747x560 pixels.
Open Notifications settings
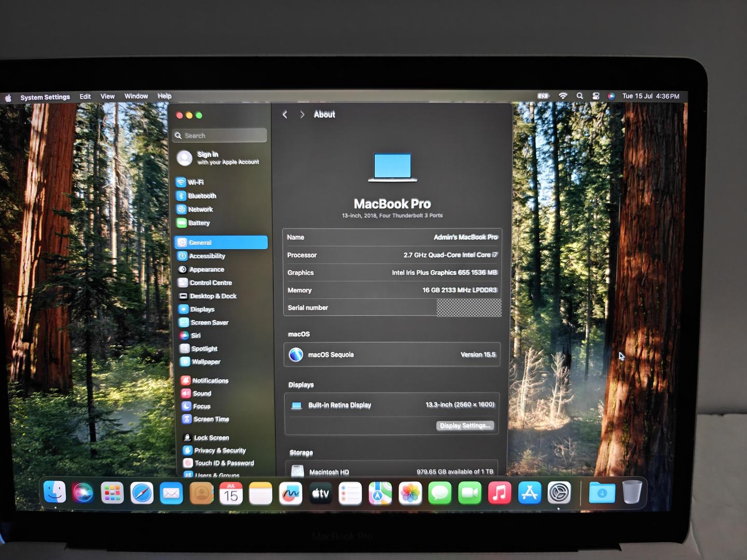(x=210, y=381)
